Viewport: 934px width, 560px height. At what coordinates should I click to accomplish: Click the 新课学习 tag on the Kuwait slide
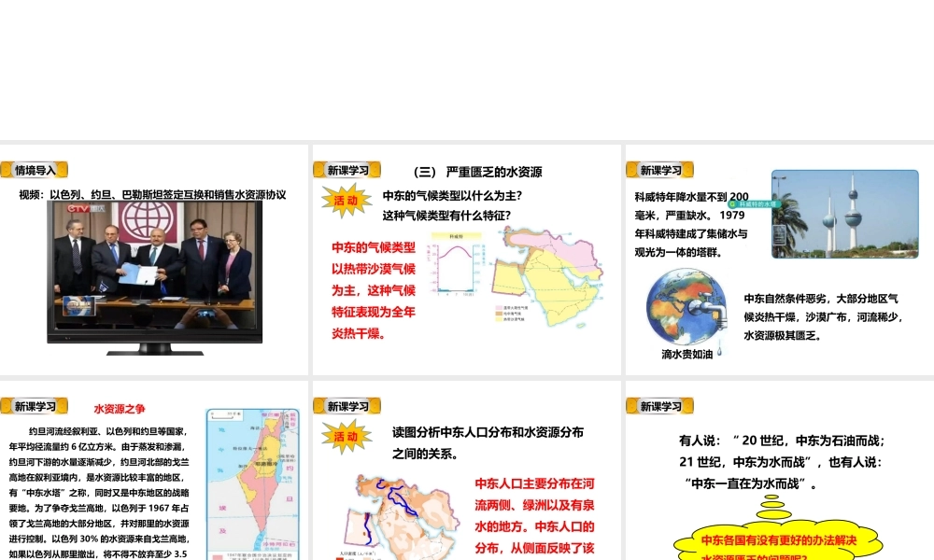660,170
